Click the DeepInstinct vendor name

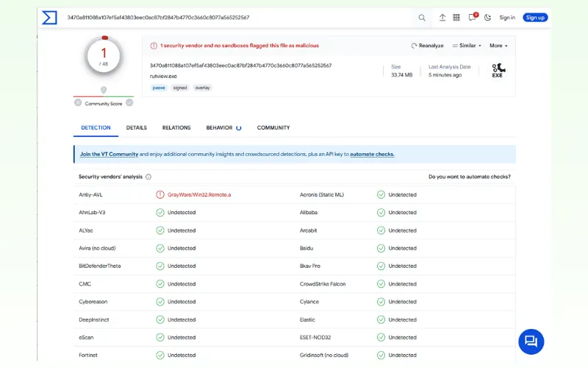(94, 319)
